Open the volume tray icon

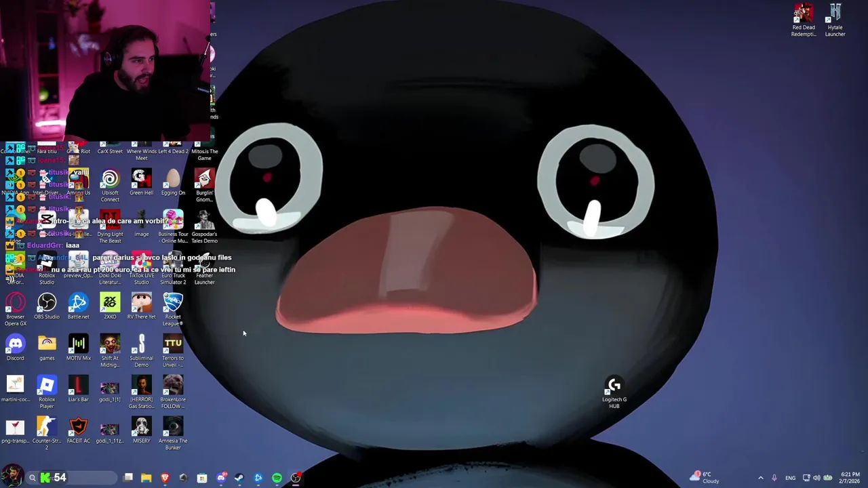816,478
